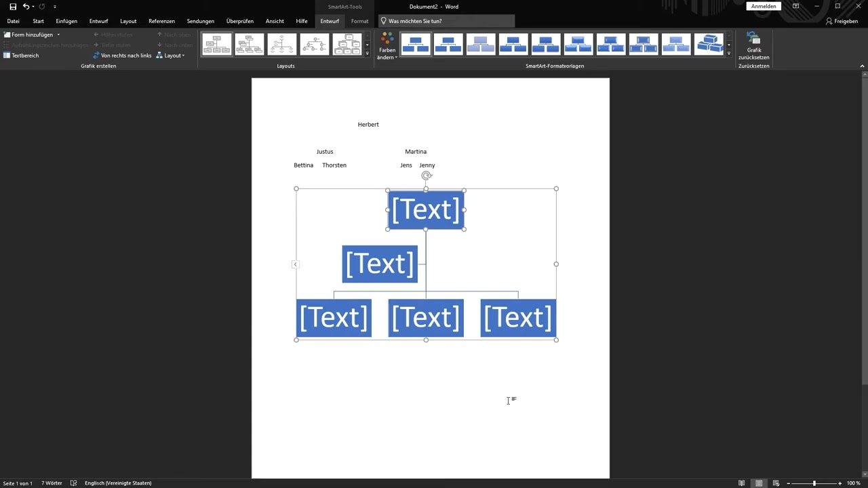Toggle the Textbereich pane
Image resolution: width=868 pixels, height=488 pixels.
pos(21,56)
